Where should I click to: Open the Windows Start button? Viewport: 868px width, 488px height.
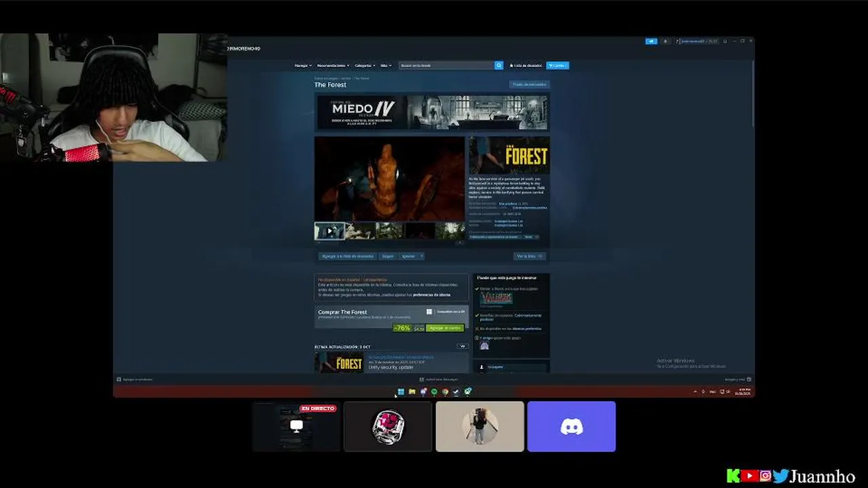click(x=401, y=392)
